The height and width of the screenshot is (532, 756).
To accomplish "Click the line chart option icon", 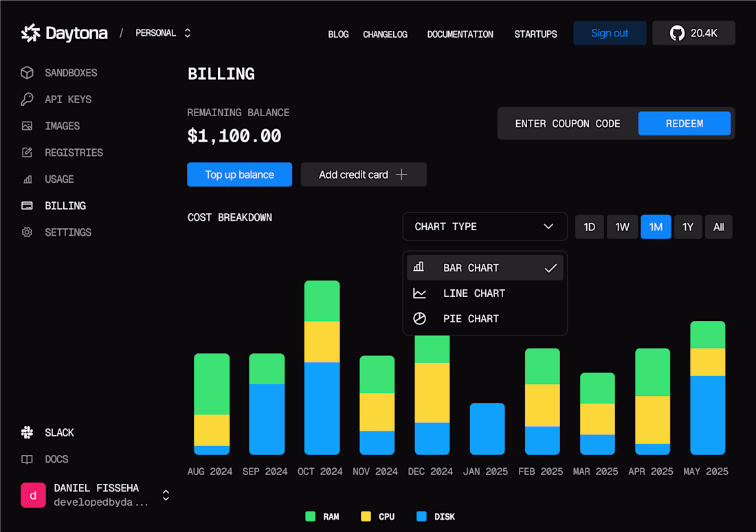I will click(x=419, y=293).
